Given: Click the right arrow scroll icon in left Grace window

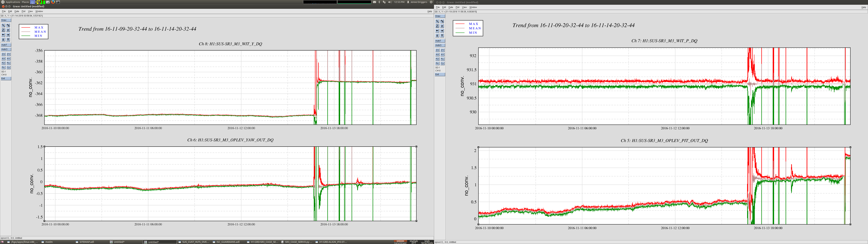Looking at the screenshot, I should (8, 35).
